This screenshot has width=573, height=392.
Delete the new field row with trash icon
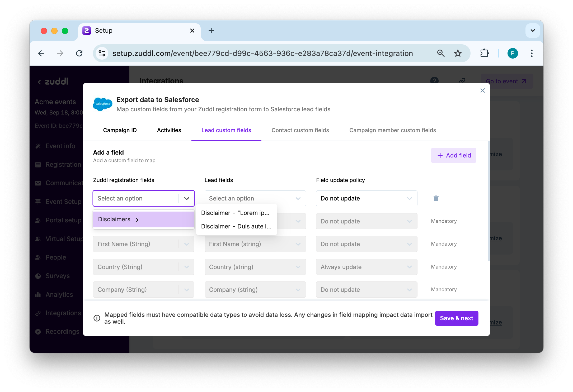point(436,198)
